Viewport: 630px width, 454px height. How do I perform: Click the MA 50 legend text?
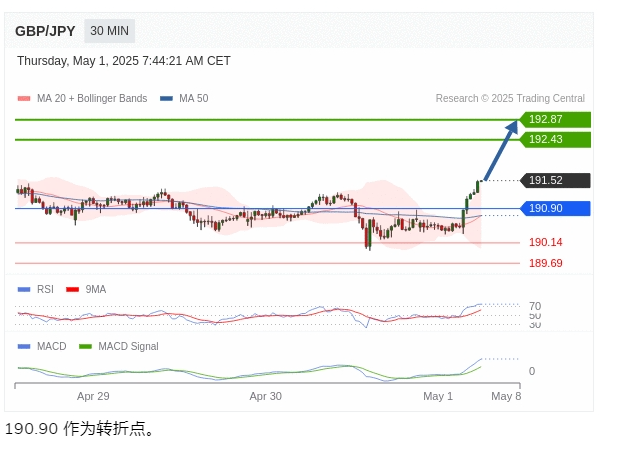pos(194,98)
